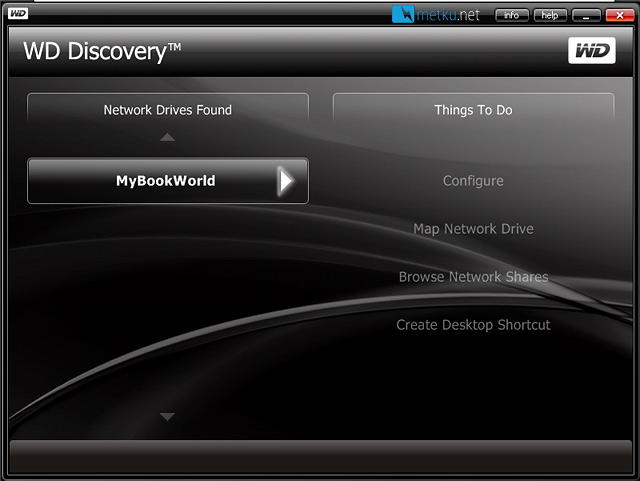The image size is (640, 481).
Task: Click the WD logo badge
Action: pos(591,50)
